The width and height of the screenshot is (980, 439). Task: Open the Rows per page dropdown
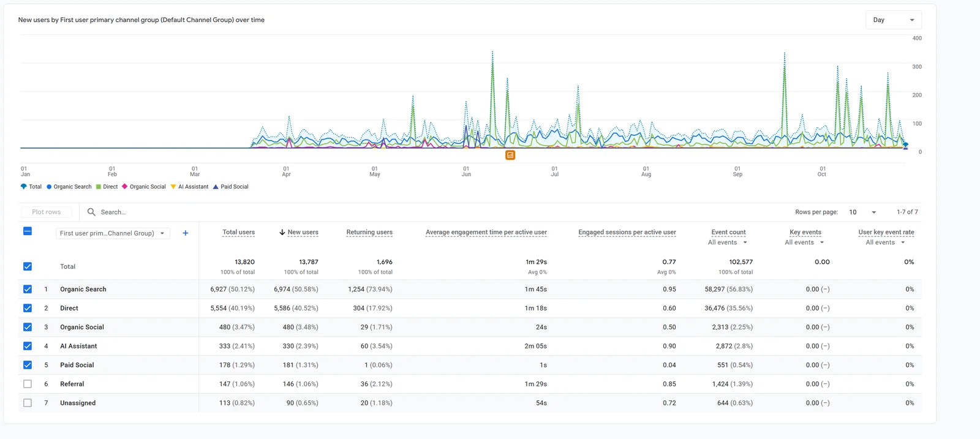pos(862,212)
